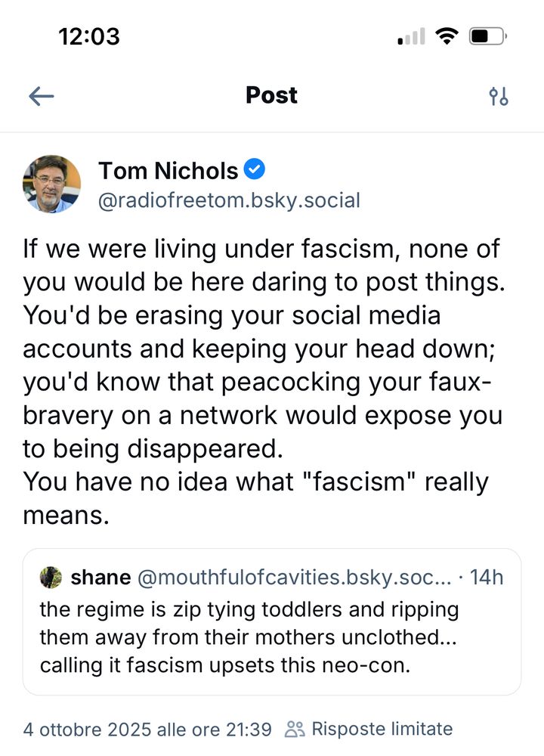
Task: Tap the 4 ottobre 2025 post date
Action: 147,730
